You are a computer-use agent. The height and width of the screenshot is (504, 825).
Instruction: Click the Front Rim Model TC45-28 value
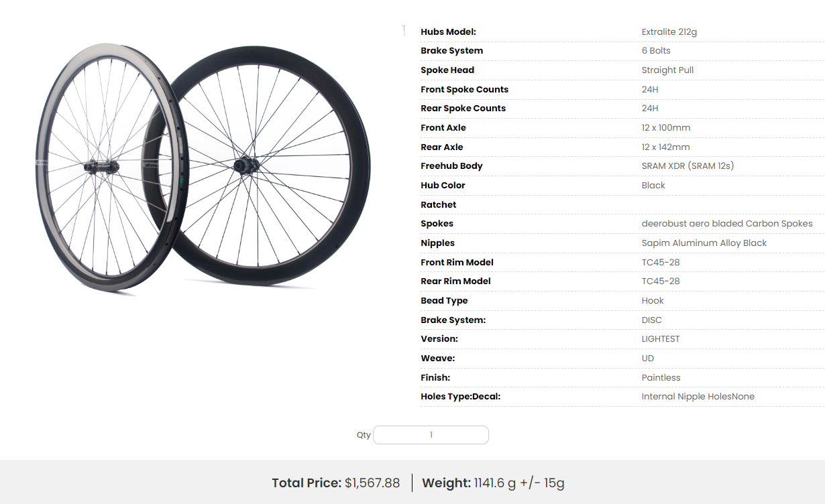point(661,263)
